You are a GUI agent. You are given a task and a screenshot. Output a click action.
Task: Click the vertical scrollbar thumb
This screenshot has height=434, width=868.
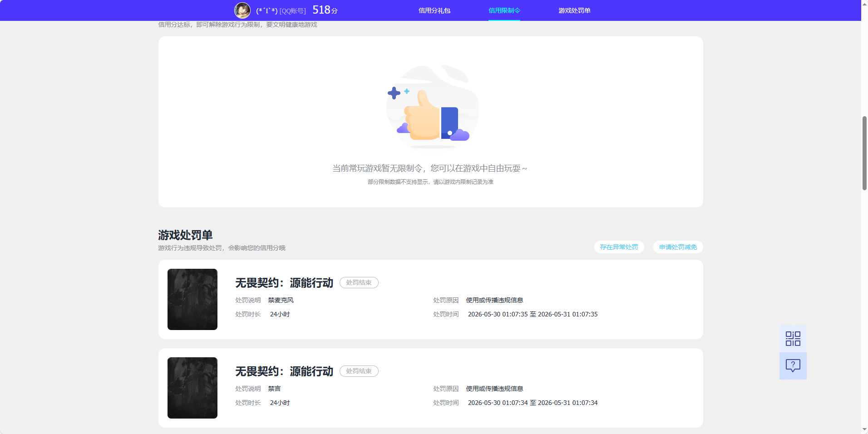coord(864,153)
